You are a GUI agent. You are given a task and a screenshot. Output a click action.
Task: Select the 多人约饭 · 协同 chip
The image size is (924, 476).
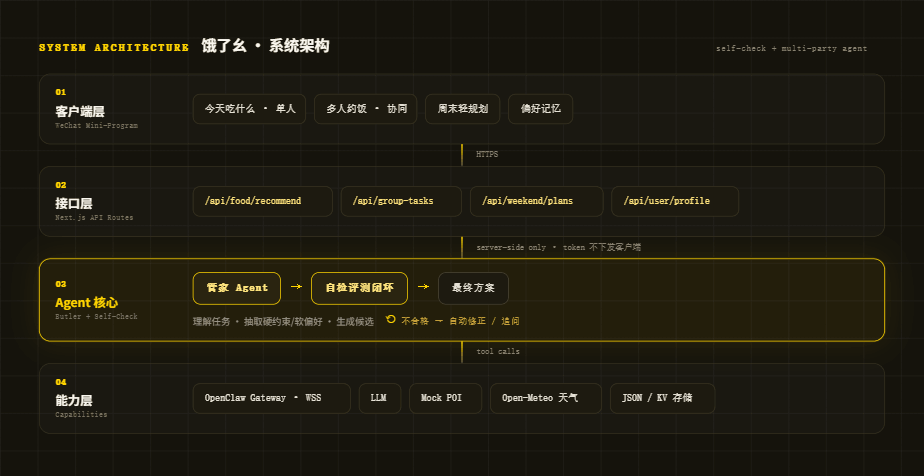tap(366, 109)
